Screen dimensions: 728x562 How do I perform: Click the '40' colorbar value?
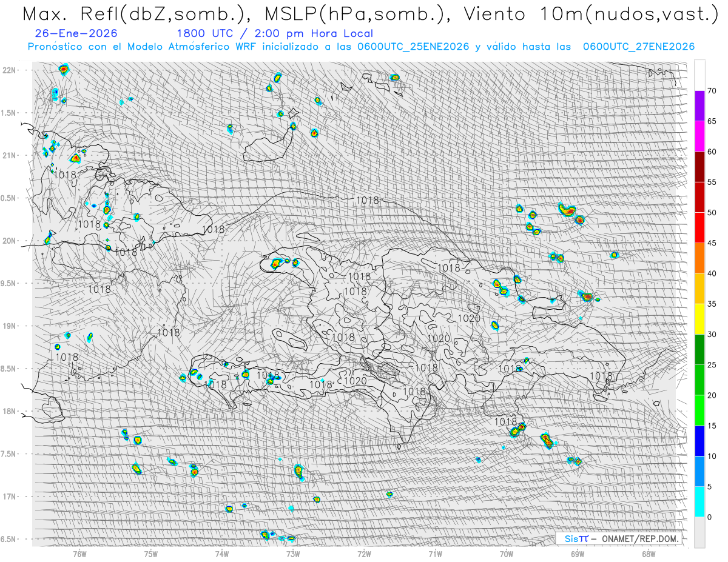(711, 273)
